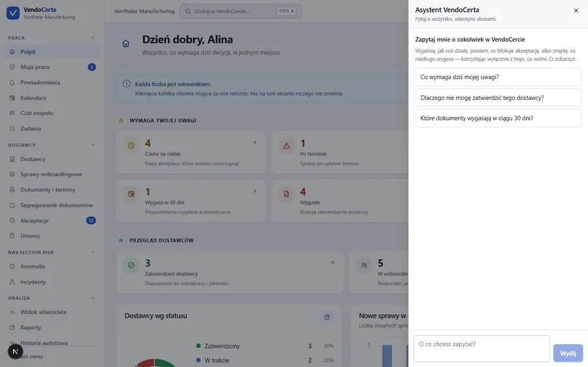Click the document icon on Wygasłe tile
Viewport: 588px width, 367px height.
point(287,194)
